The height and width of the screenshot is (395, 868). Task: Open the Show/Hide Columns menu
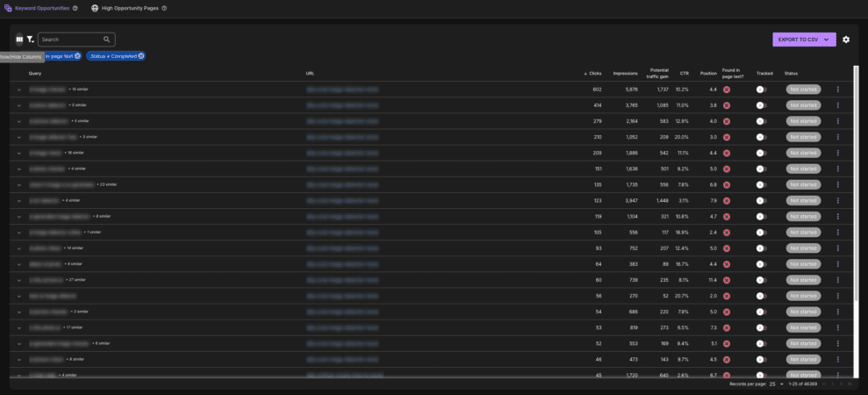tap(19, 39)
